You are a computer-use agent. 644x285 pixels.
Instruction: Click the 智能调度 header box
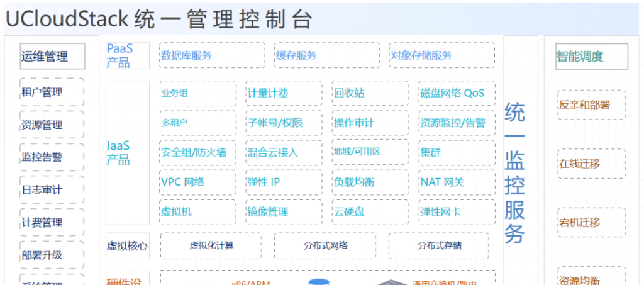[x=592, y=56]
